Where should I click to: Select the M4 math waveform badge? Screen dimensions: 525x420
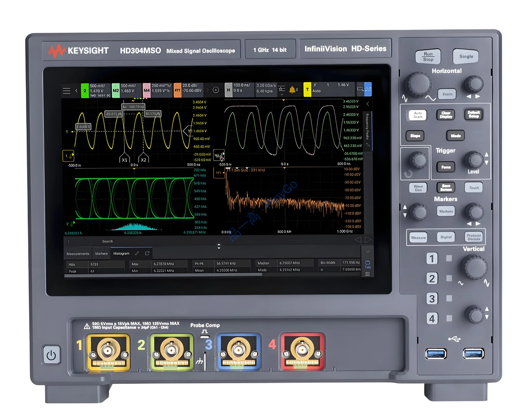pos(147,90)
